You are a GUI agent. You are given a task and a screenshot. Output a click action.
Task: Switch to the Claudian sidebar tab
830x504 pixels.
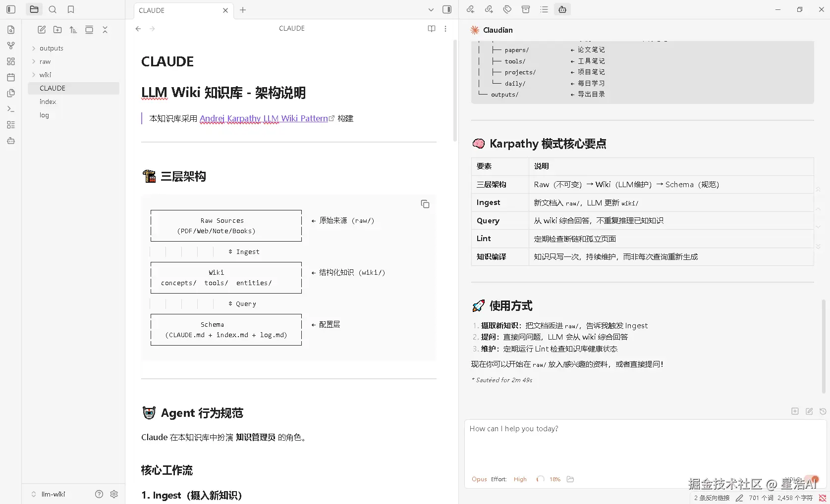pyautogui.click(x=562, y=9)
